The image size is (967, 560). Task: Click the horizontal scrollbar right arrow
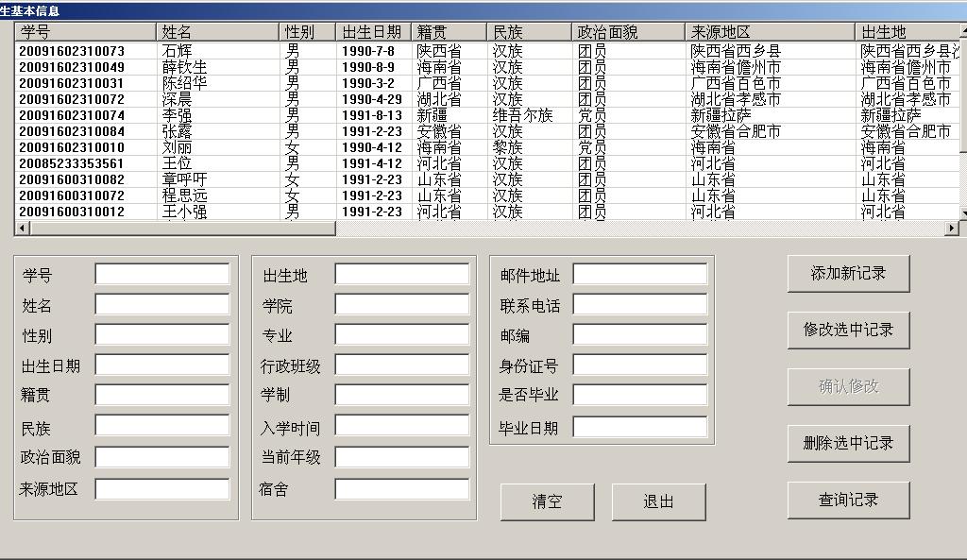pyautogui.click(x=952, y=229)
